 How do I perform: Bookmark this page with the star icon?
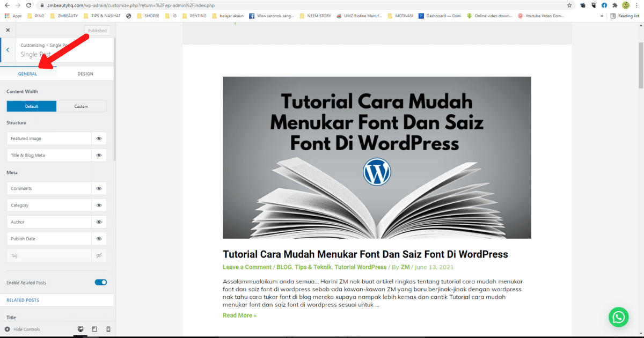(569, 5)
